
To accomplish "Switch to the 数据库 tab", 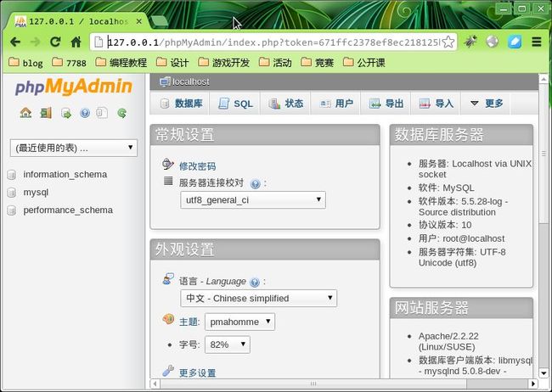I will 180,104.
